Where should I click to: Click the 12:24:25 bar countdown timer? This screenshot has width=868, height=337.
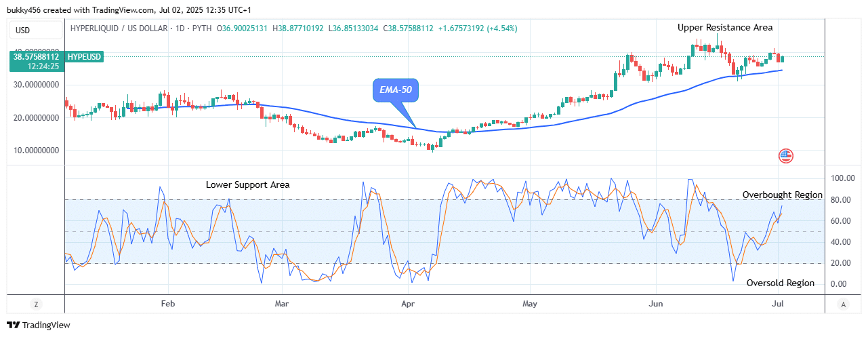coord(44,66)
